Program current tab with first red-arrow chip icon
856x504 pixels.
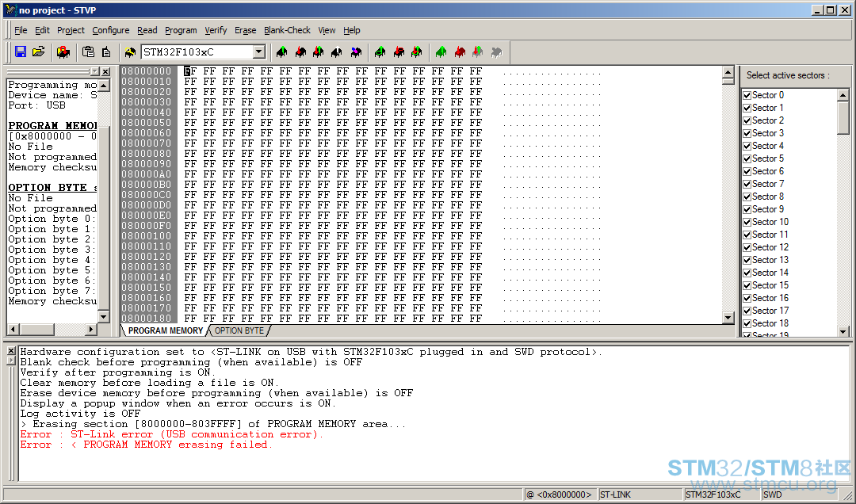pos(300,52)
